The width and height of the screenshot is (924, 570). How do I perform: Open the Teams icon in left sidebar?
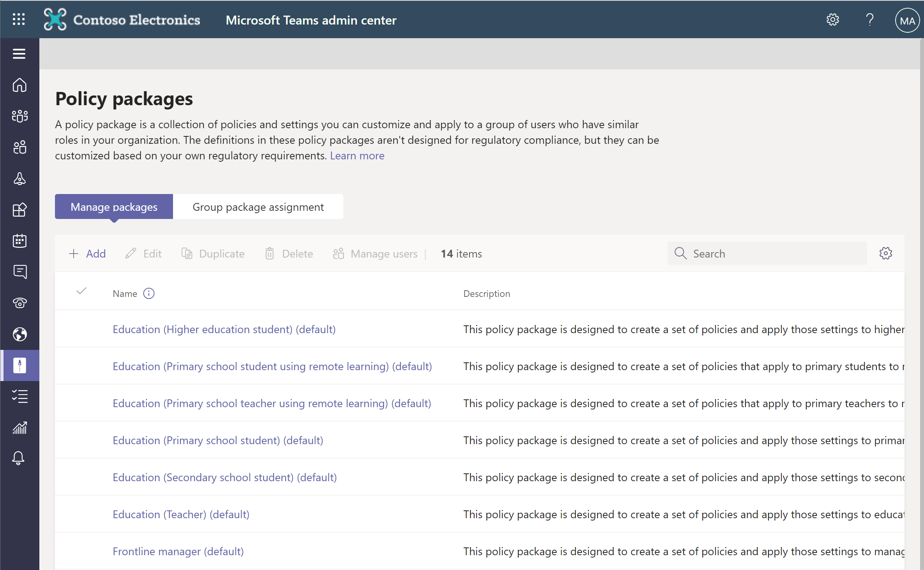pyautogui.click(x=19, y=115)
